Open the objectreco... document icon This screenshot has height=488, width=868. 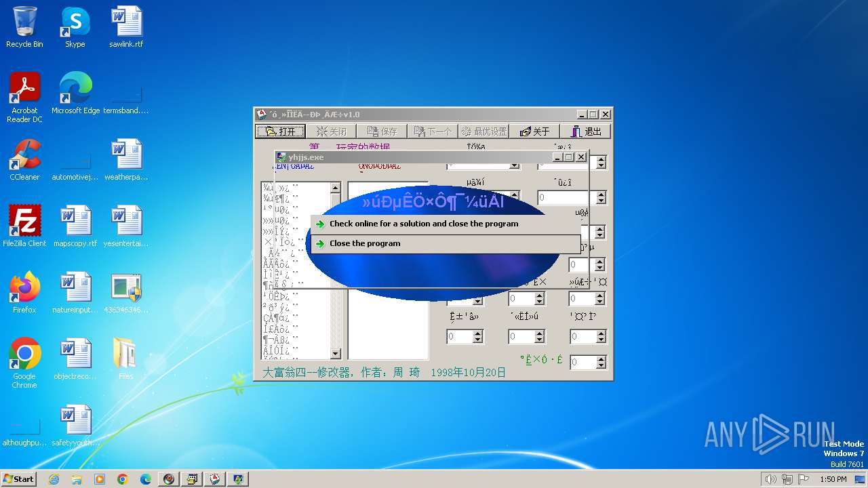(75, 359)
